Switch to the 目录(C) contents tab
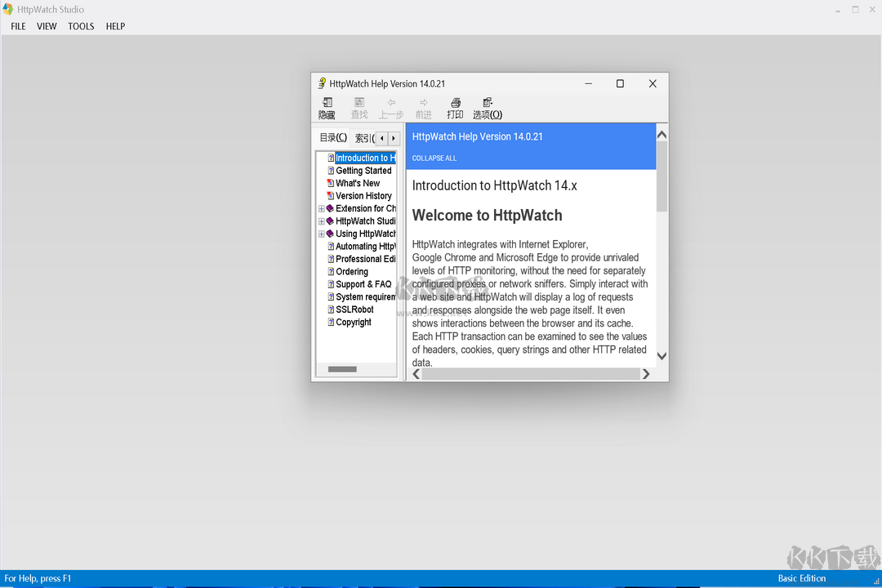This screenshot has height=588, width=882. (x=333, y=137)
